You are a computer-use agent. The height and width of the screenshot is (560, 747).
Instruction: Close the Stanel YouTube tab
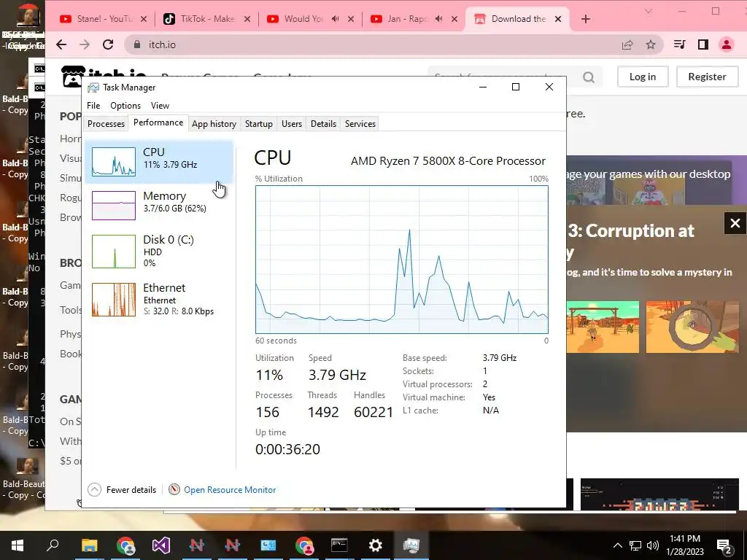click(144, 19)
